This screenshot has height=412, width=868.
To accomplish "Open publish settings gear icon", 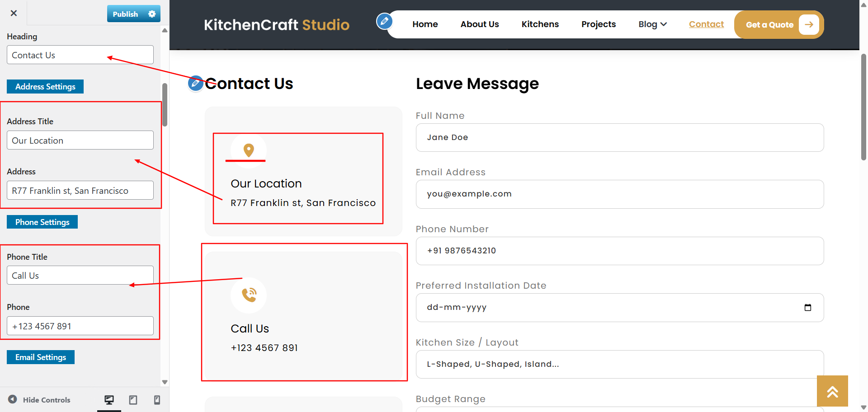I will coord(152,14).
